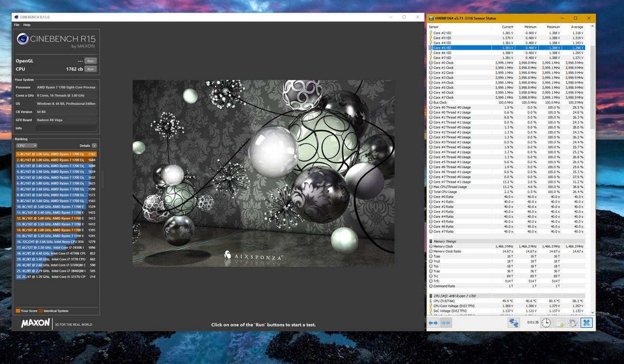Open HWiNFO network remote sensors icon
This screenshot has width=624, height=364.
[514, 323]
